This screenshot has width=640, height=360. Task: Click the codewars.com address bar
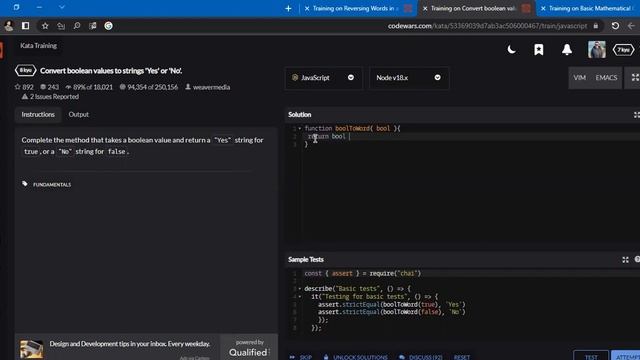(487, 26)
